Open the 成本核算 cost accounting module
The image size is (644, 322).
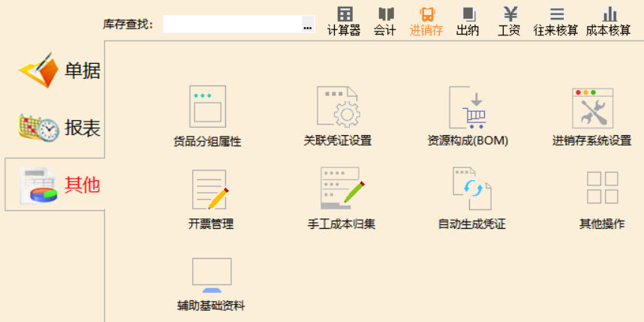pos(608,22)
